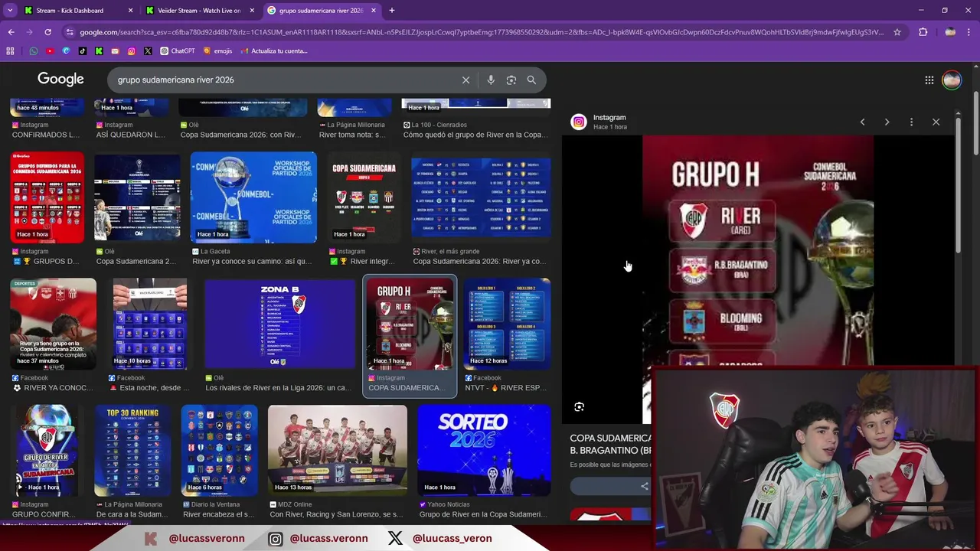
Task: Switch to the Veiider Stream tab
Action: (x=199, y=11)
